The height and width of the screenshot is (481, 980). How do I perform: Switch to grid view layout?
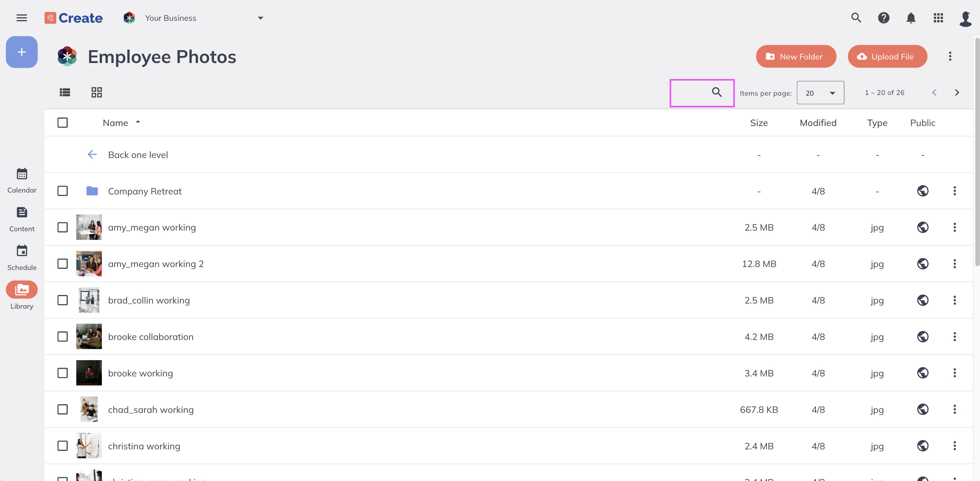[x=97, y=92]
